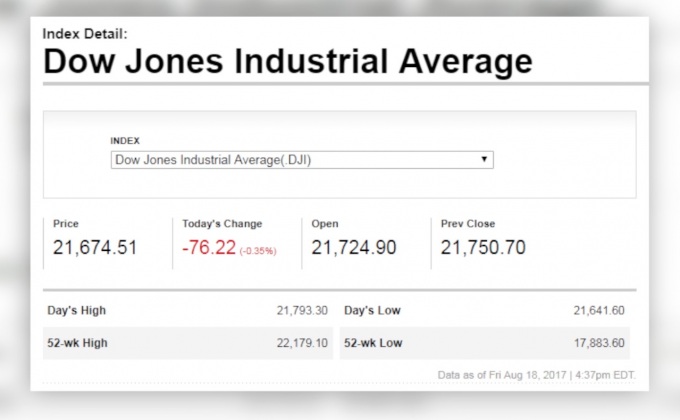The width and height of the screenshot is (680, 420).
Task: Open the Dow Jones index selector dropdown
Action: point(301,160)
